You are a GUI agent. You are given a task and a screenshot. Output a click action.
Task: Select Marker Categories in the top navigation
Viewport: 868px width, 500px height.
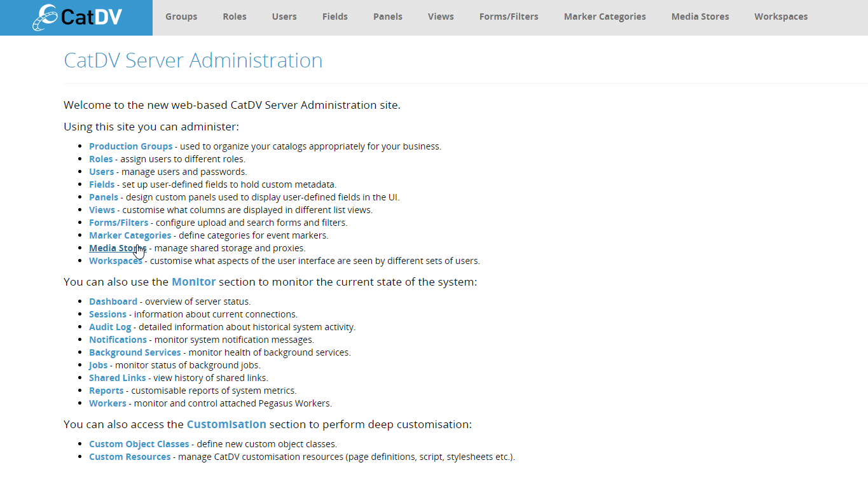pos(605,17)
